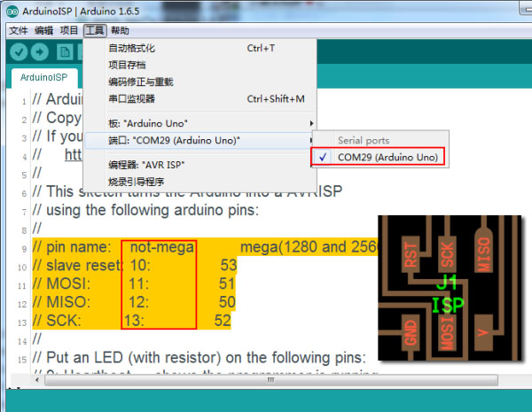This screenshot has height=412, width=532.
Task: Click the New sketch document icon
Action: click(65, 52)
